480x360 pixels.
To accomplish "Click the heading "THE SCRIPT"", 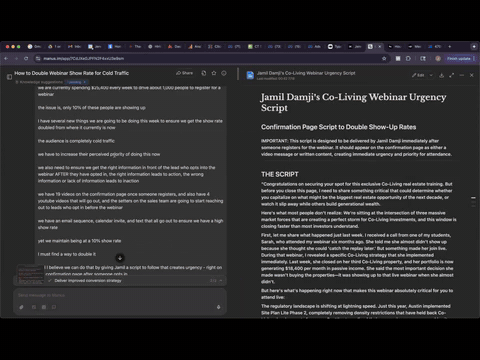I will point(280,174).
